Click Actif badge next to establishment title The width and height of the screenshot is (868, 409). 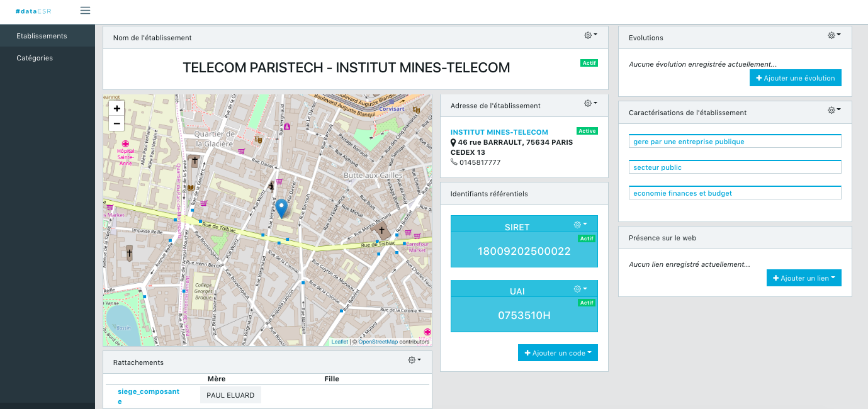[x=589, y=63]
